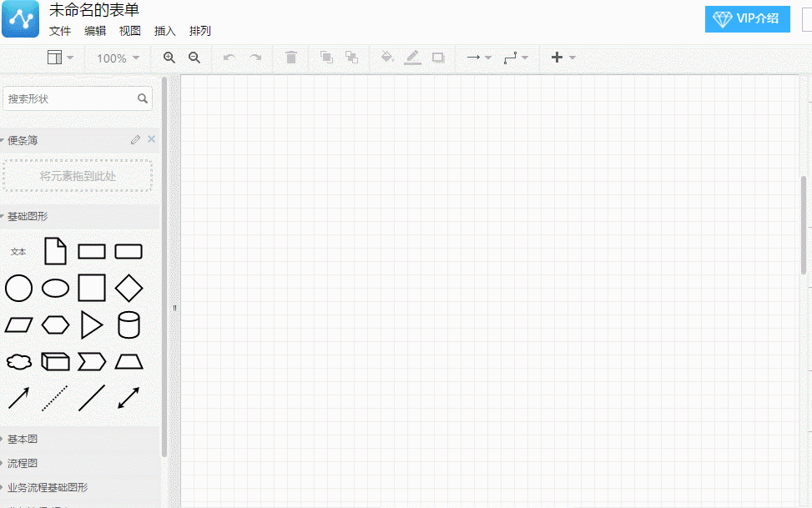Close the 便条簿 scratchpad section
812x508 pixels.
coord(151,138)
